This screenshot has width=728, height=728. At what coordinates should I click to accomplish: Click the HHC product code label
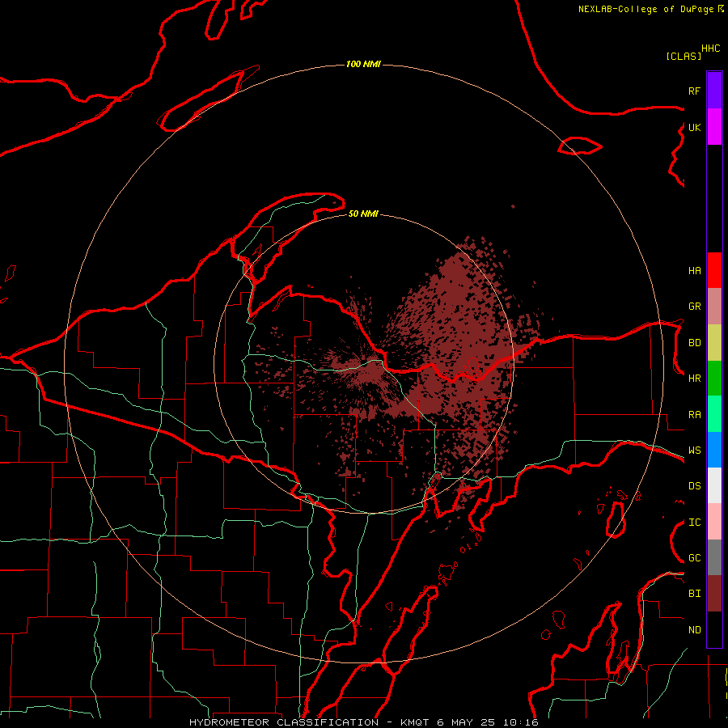[x=711, y=49]
